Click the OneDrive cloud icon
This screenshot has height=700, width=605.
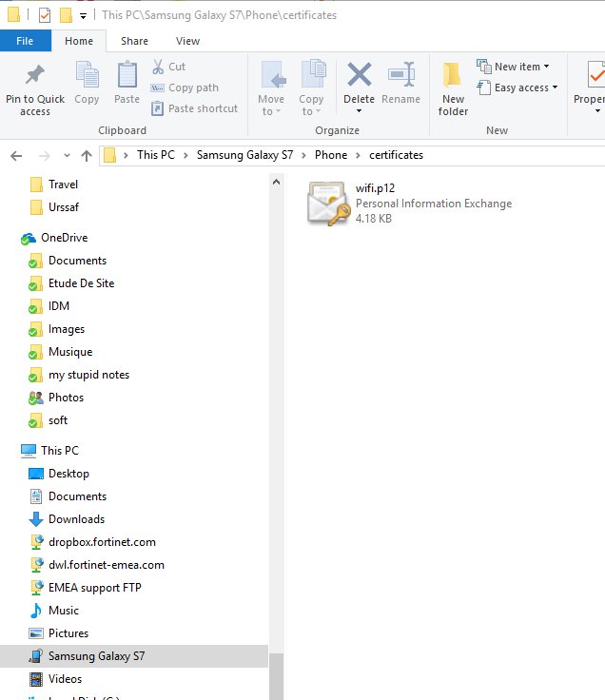[29, 239]
